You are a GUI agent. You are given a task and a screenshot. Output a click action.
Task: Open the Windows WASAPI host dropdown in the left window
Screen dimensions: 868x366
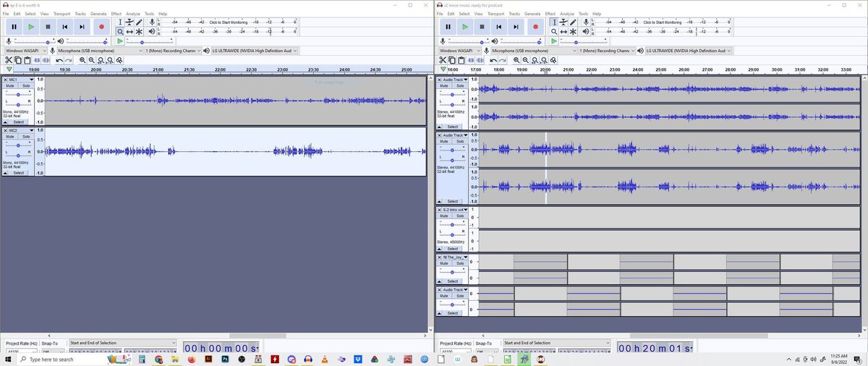pyautogui.click(x=25, y=51)
